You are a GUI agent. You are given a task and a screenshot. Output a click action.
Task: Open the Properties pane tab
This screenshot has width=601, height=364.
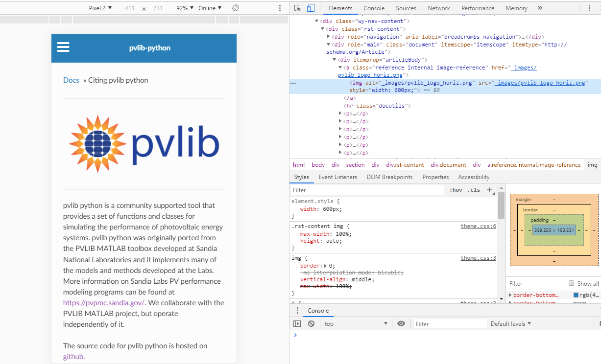(x=435, y=177)
